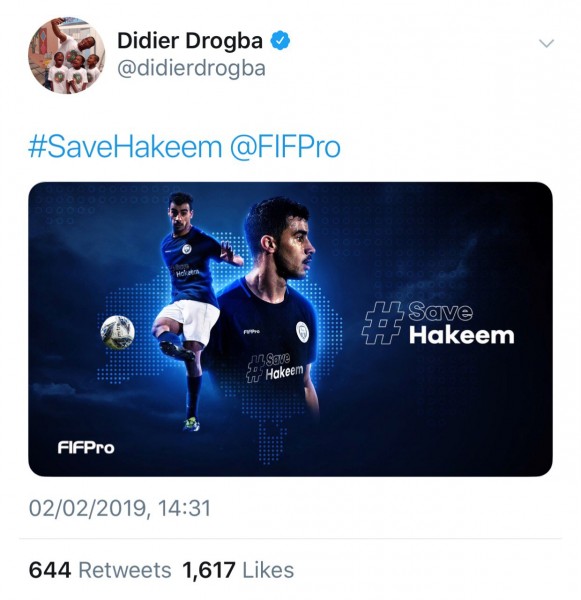The width and height of the screenshot is (581, 600).
Task: Open the @FIFPro mention link
Action: tap(285, 147)
